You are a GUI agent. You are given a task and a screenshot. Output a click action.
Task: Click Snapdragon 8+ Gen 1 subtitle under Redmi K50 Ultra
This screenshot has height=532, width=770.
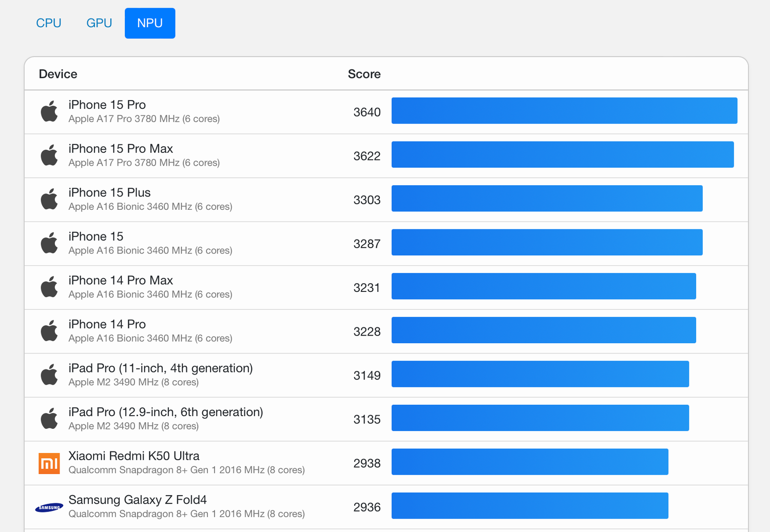(187, 470)
